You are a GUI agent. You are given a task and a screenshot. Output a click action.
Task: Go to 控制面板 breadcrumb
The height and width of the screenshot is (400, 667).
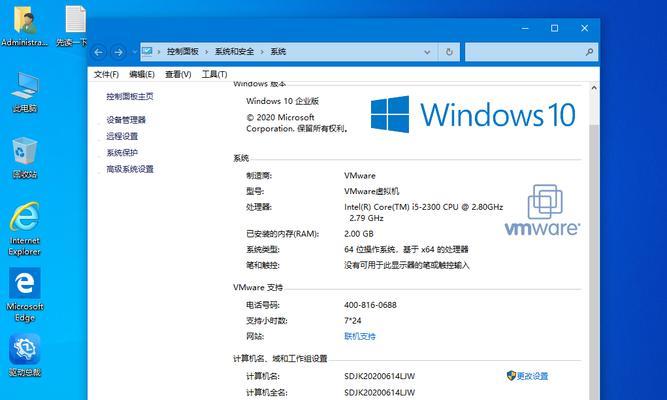point(182,51)
